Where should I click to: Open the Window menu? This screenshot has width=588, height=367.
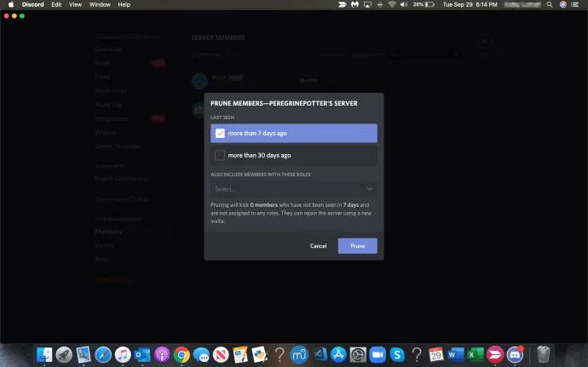click(100, 4)
